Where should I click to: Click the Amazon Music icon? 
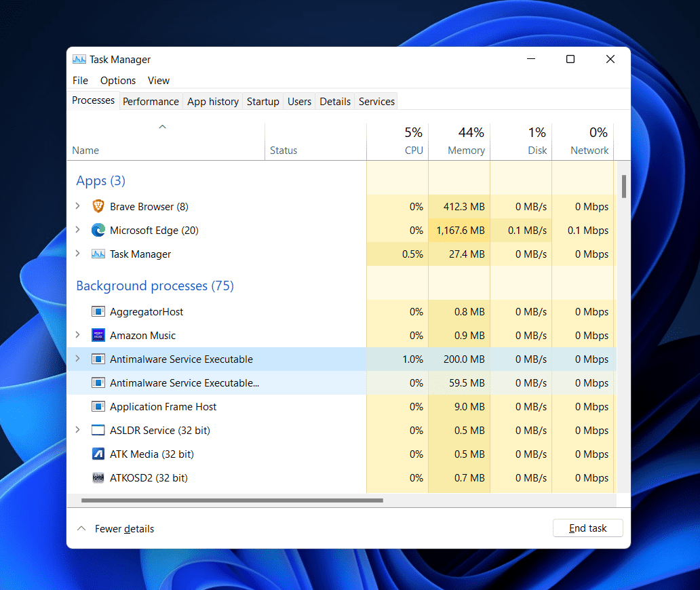(98, 335)
